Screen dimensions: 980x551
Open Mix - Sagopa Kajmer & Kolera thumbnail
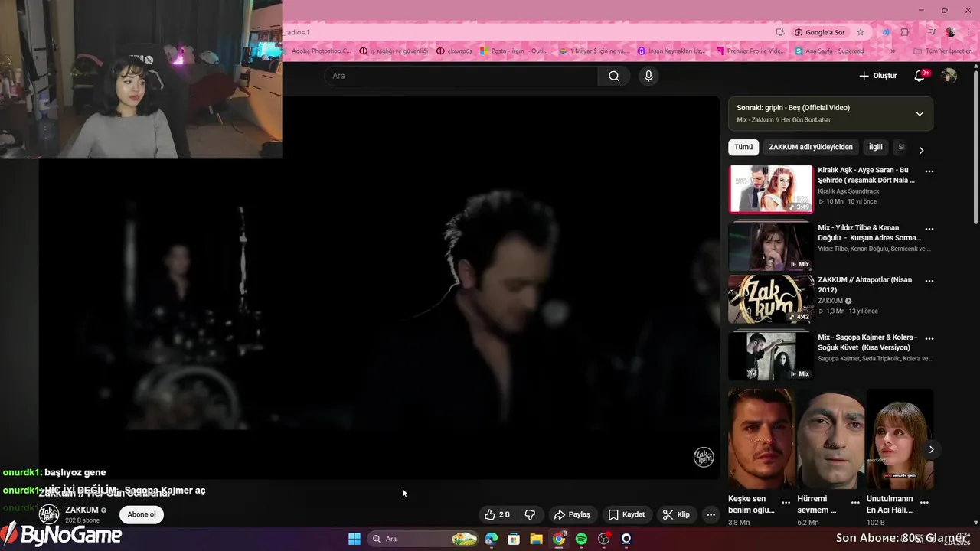pyautogui.click(x=771, y=355)
